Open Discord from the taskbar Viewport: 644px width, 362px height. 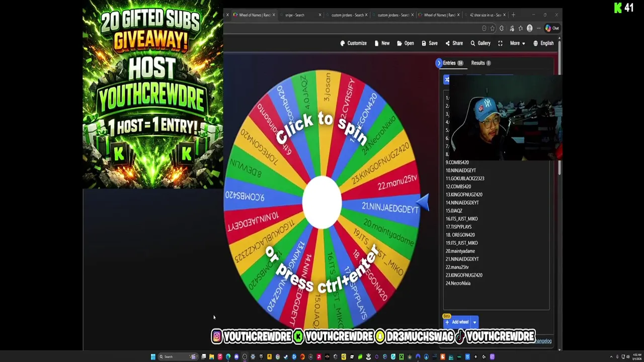pos(236,357)
